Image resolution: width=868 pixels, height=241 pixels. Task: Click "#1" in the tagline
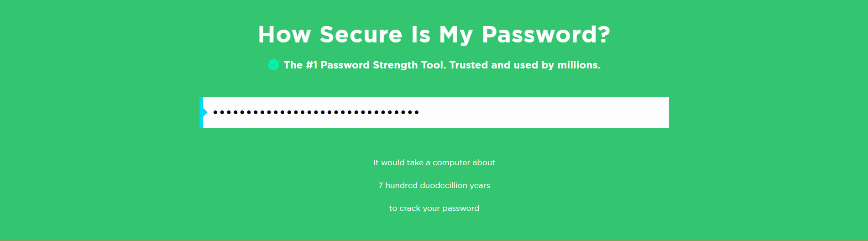(x=311, y=65)
